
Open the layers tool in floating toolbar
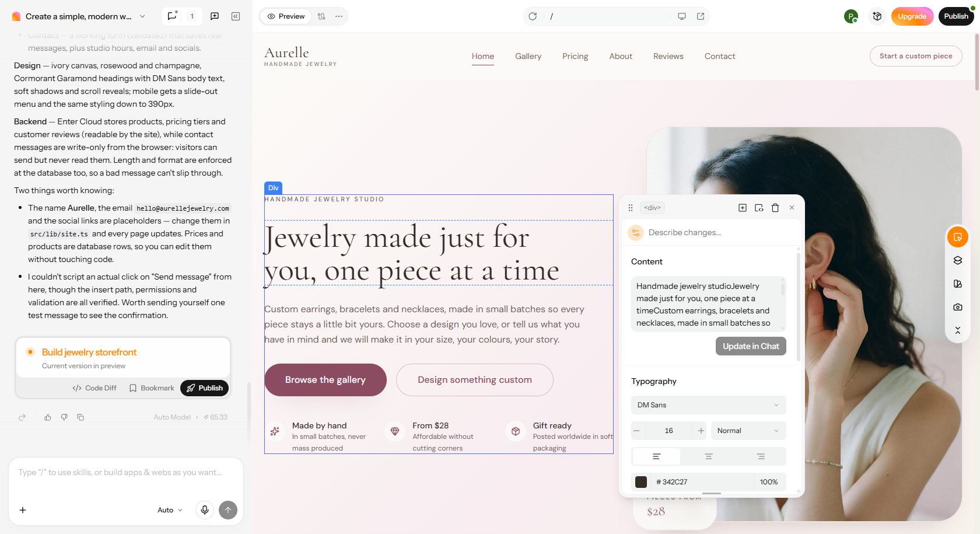(x=958, y=260)
